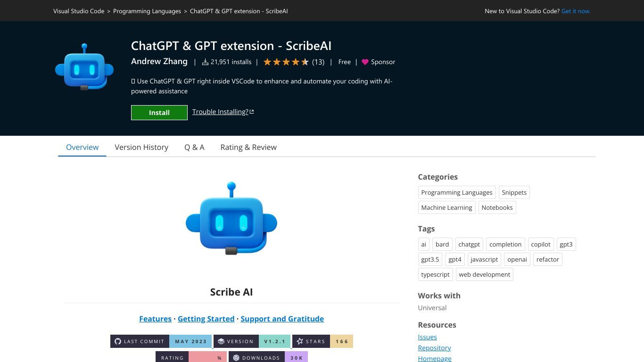Image resolution: width=644 pixels, height=362 pixels.
Task: Switch to the Rating & Review tab
Action: [x=248, y=147]
